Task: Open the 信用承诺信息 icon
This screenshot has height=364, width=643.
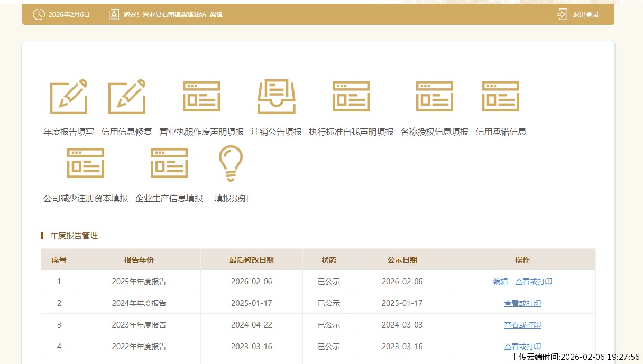Action: 501,97
